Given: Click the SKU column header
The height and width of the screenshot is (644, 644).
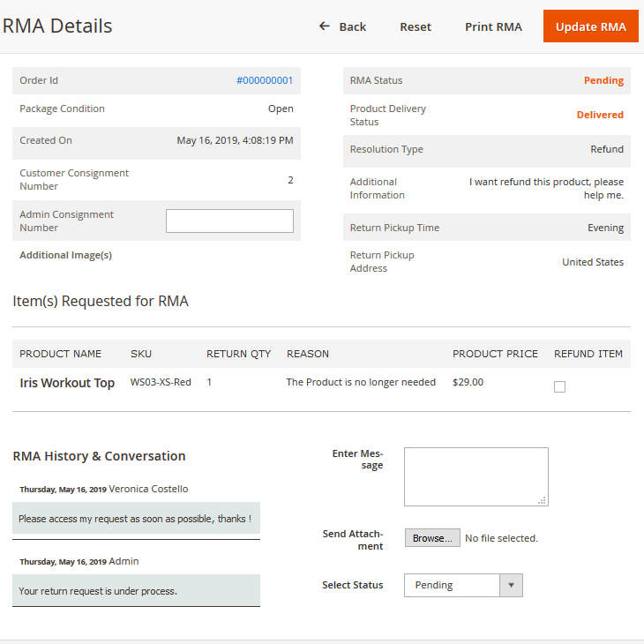Looking at the screenshot, I should coord(141,354).
